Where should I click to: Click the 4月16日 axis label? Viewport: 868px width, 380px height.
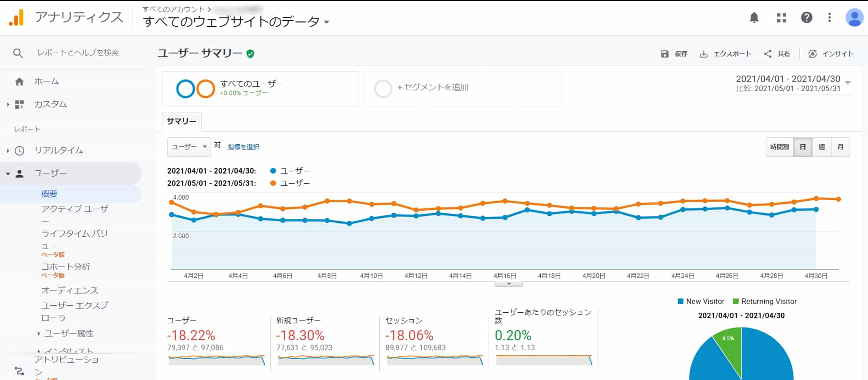[x=505, y=276]
